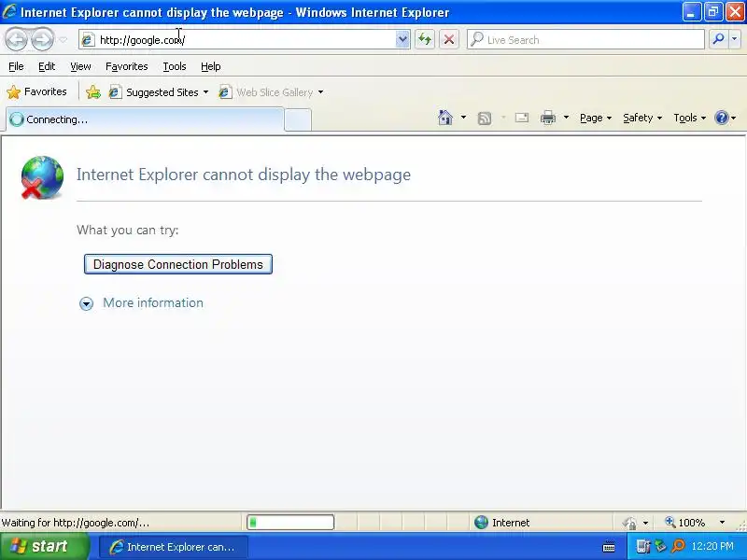Image resolution: width=747 pixels, height=560 pixels.
Task: Open the File menu
Action: [16, 66]
